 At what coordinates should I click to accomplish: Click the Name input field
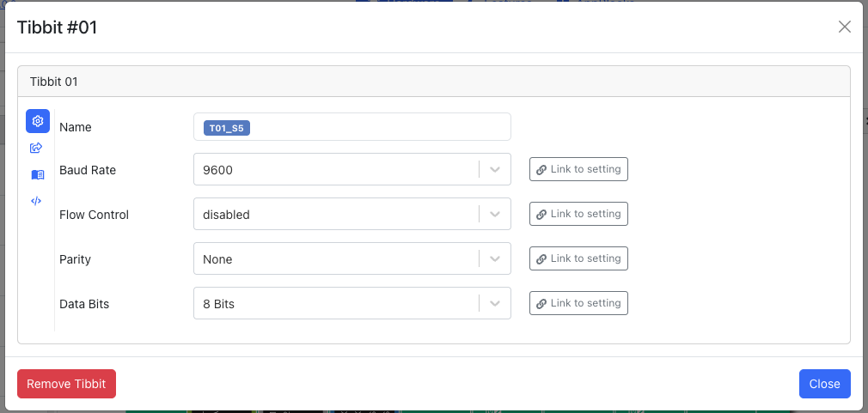352,126
